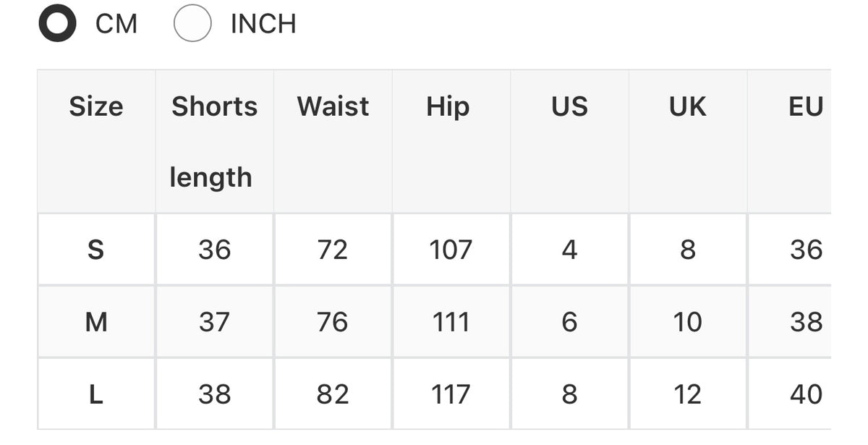Click the Hip column header
Viewport: 868px width, 445px height.
pos(451,141)
